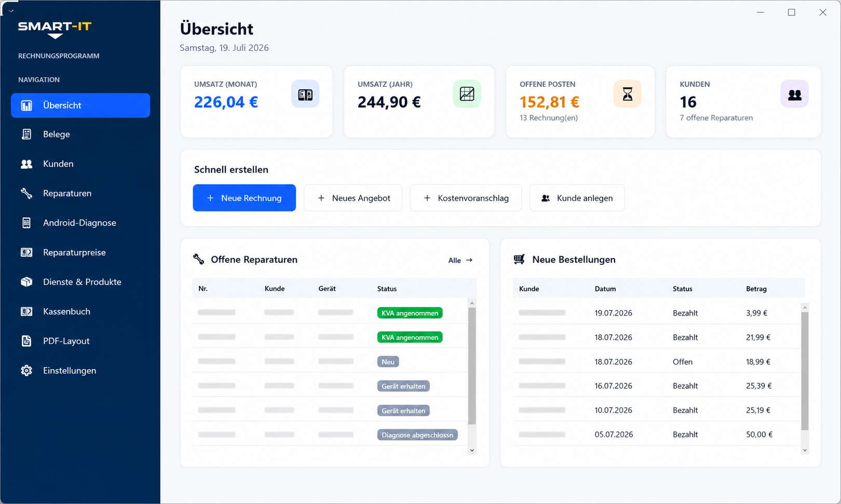Click the wrench icon beside Offene Reparaturen
841x504 pixels.
(x=198, y=259)
